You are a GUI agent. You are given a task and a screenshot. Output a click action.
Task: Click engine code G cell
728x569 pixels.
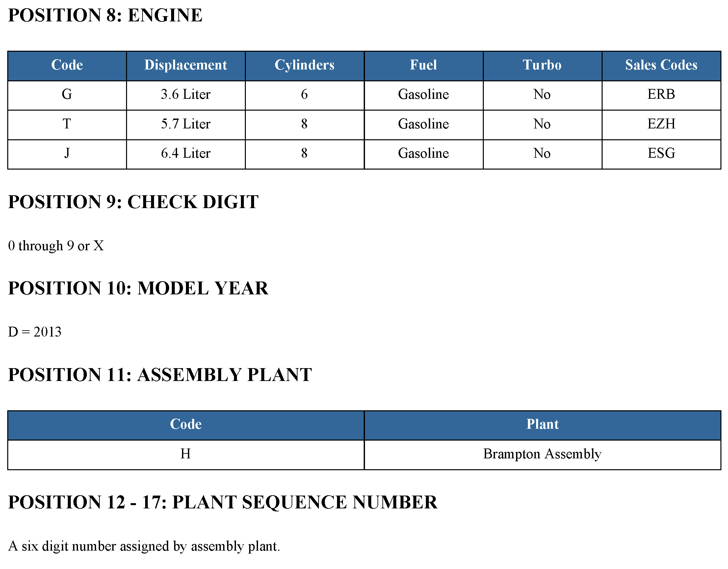tap(67, 95)
